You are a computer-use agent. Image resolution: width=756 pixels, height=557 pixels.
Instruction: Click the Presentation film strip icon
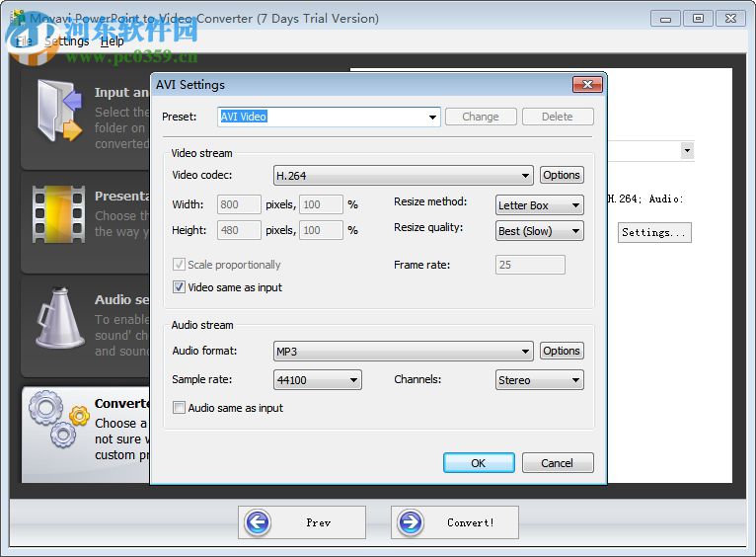coord(59,214)
